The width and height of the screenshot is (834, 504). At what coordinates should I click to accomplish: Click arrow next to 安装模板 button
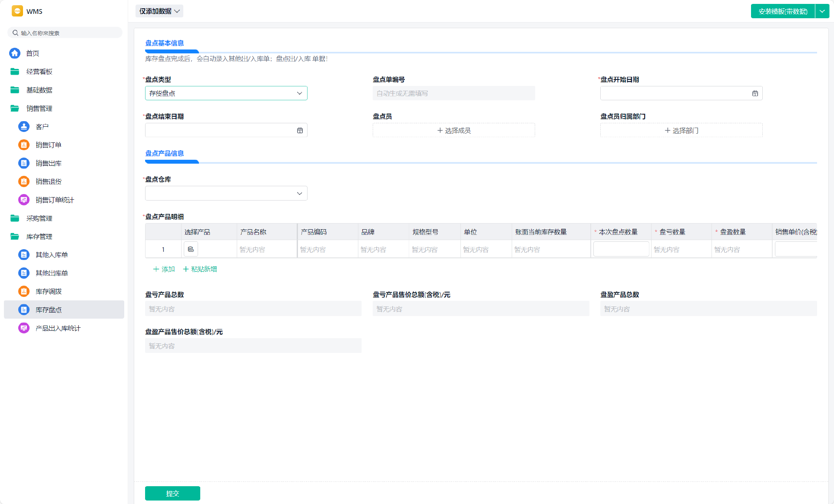822,11
